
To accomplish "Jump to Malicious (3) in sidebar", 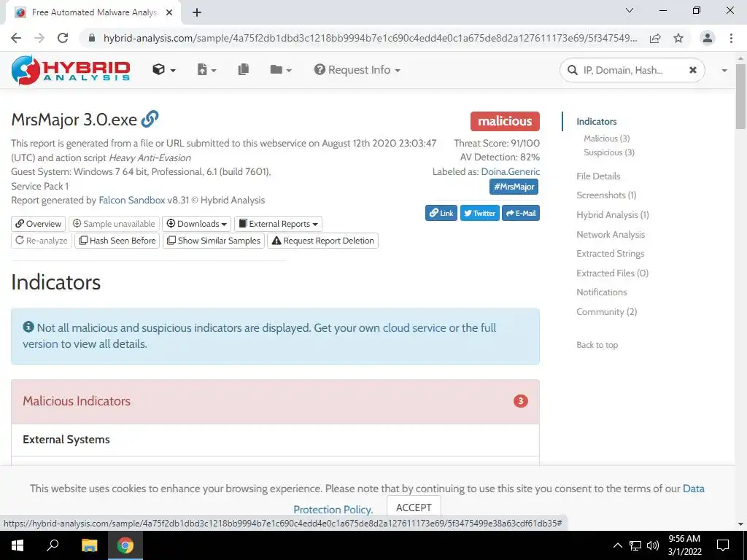I will pyautogui.click(x=606, y=138).
